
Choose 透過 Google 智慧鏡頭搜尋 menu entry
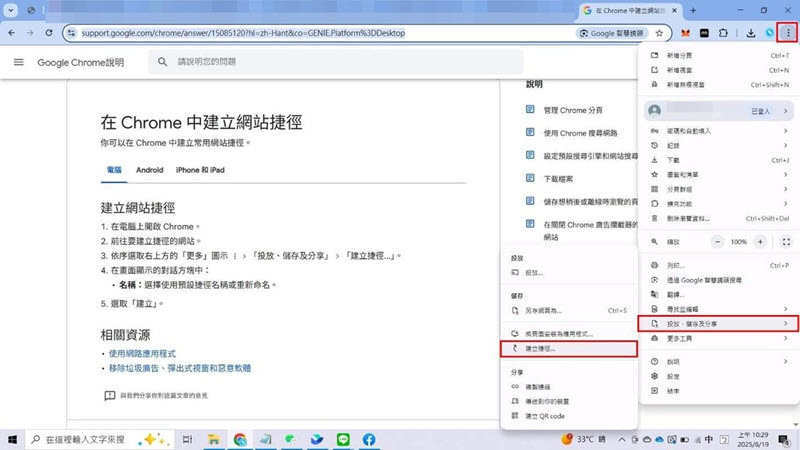(x=719, y=280)
